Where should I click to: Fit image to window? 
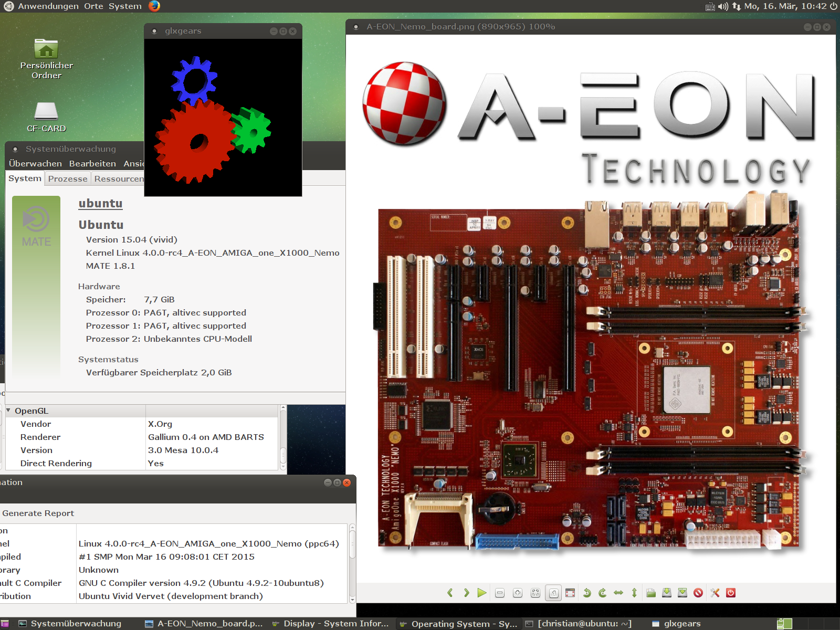(x=535, y=593)
